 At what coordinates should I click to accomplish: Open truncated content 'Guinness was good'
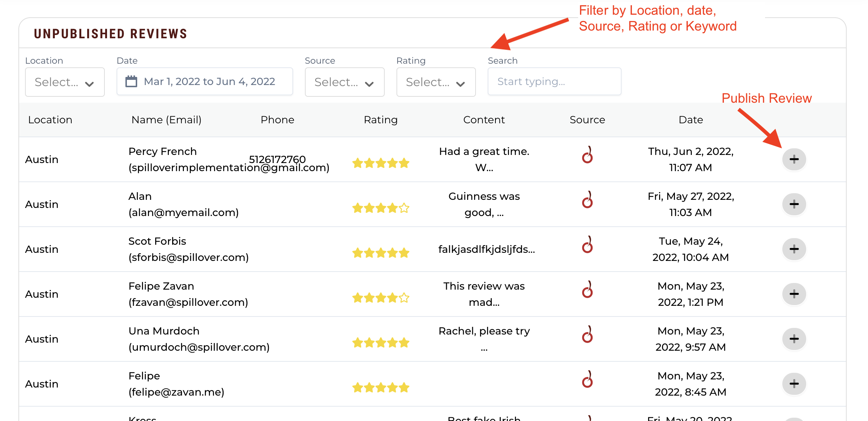click(484, 204)
